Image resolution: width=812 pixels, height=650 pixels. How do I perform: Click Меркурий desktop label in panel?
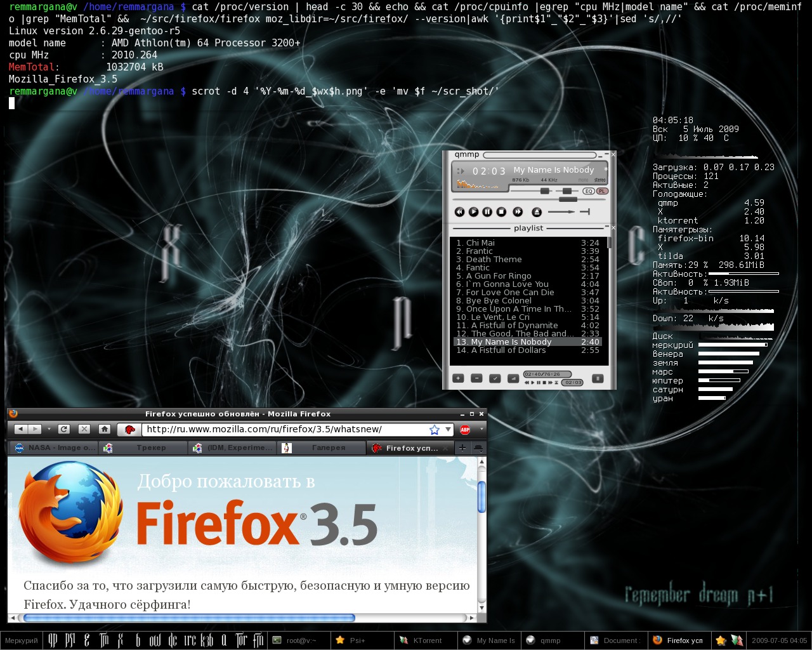(22, 640)
